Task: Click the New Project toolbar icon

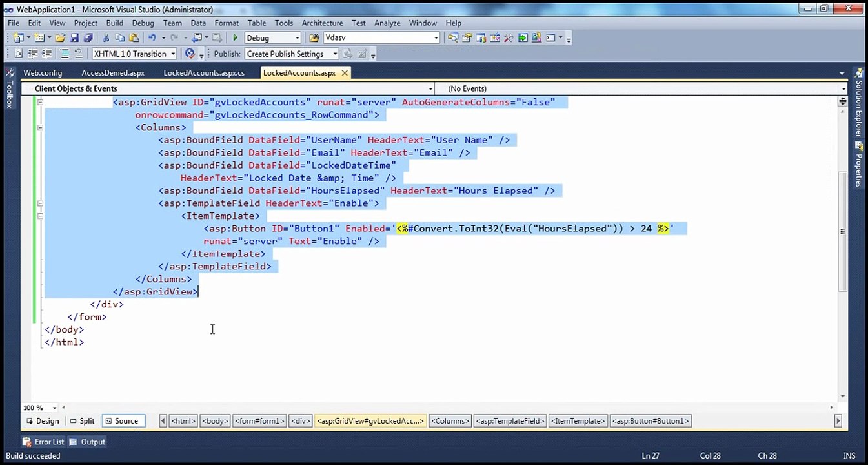Action: [x=17, y=38]
